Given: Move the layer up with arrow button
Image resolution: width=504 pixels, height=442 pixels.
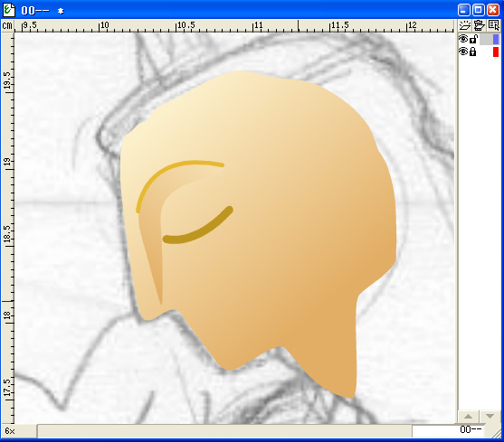Looking at the screenshot, I should click(x=469, y=417).
